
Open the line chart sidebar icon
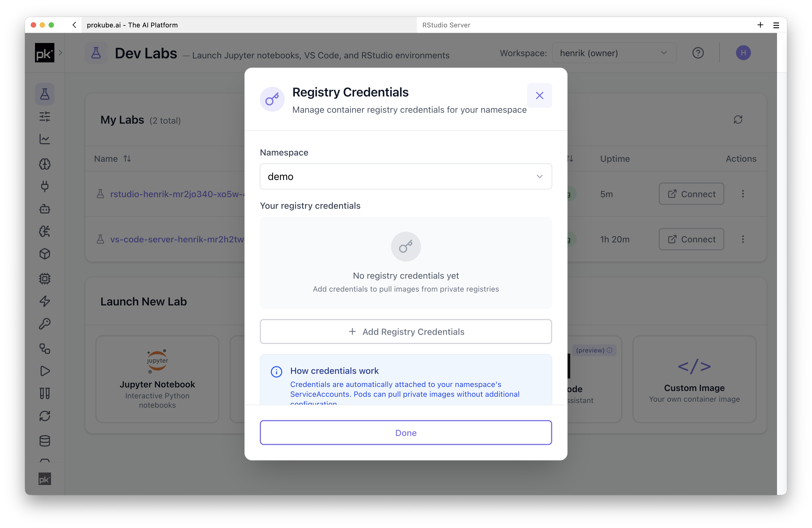[x=45, y=139]
